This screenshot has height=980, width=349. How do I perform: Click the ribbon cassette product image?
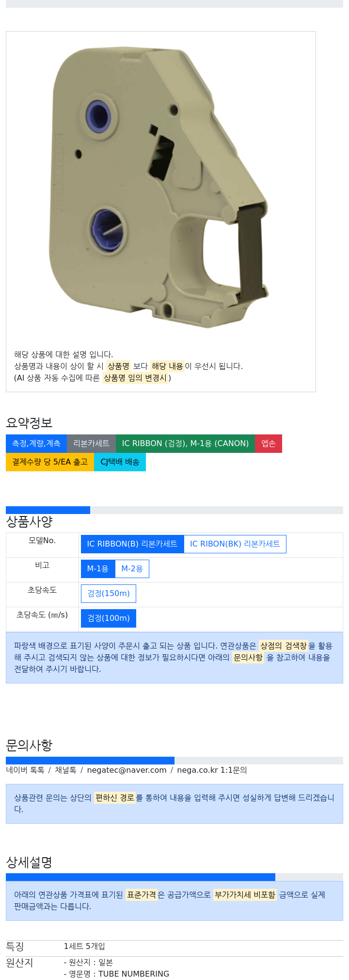pos(160,187)
